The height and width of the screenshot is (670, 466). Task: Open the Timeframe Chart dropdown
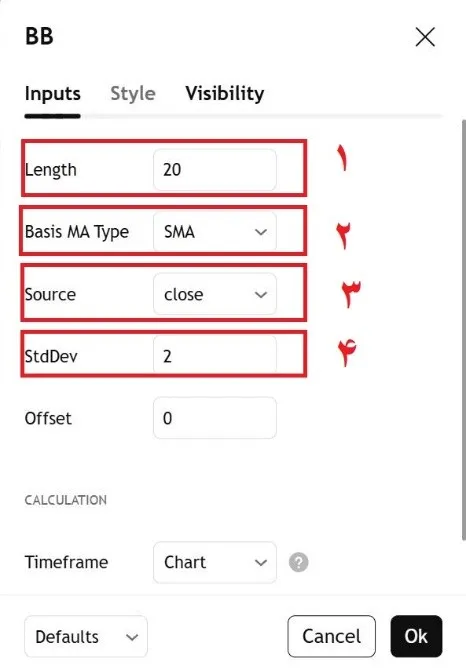(215, 562)
